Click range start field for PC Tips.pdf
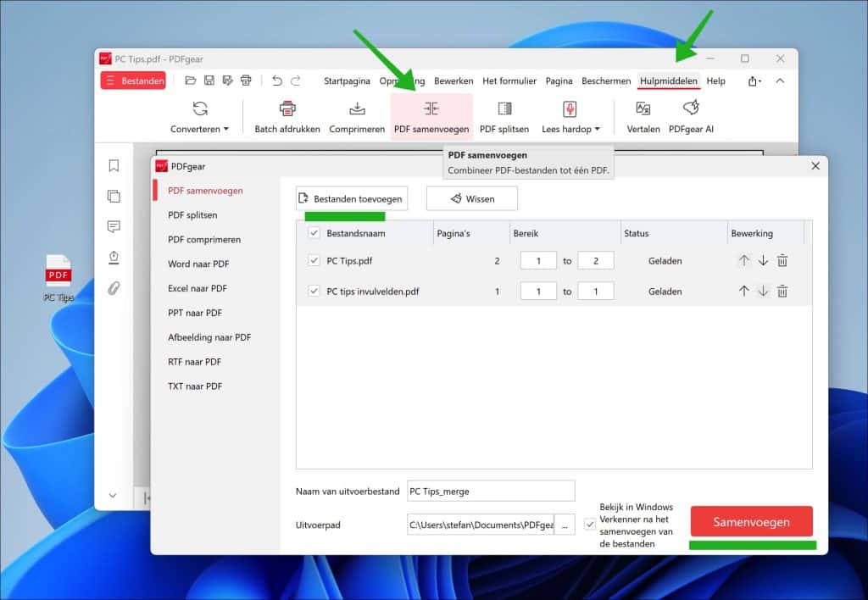Screen dimensions: 868x600 pyautogui.click(x=538, y=261)
